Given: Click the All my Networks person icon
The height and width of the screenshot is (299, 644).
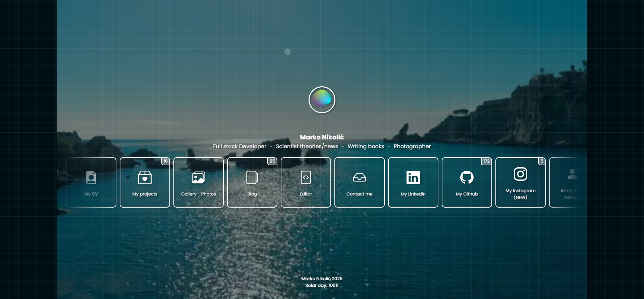Looking at the screenshot, I should coord(572,174).
